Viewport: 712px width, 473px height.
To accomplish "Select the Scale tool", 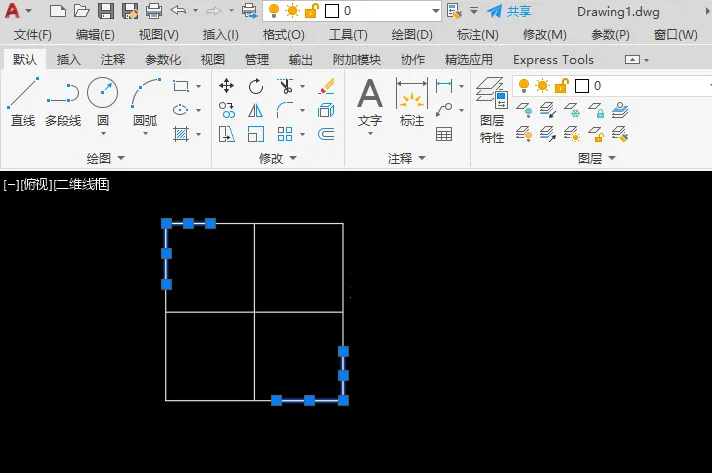I will click(x=256, y=134).
